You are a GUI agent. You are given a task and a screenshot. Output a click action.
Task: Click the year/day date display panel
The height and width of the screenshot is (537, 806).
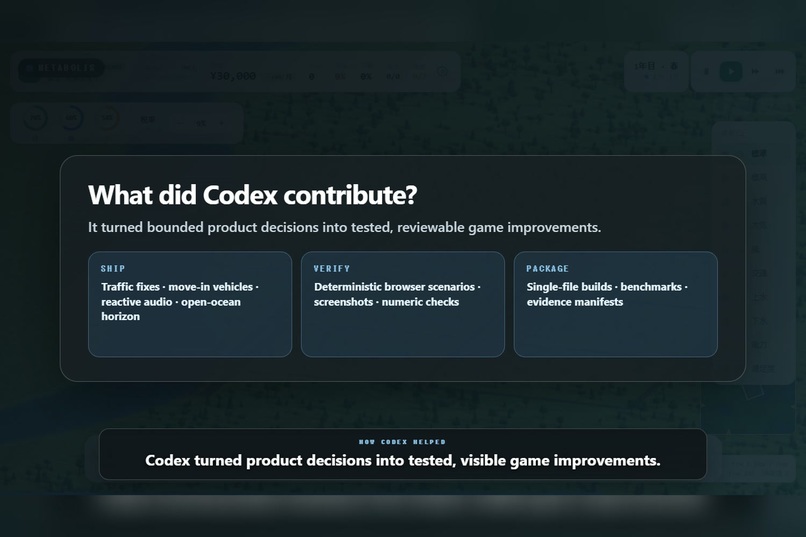tap(656, 71)
